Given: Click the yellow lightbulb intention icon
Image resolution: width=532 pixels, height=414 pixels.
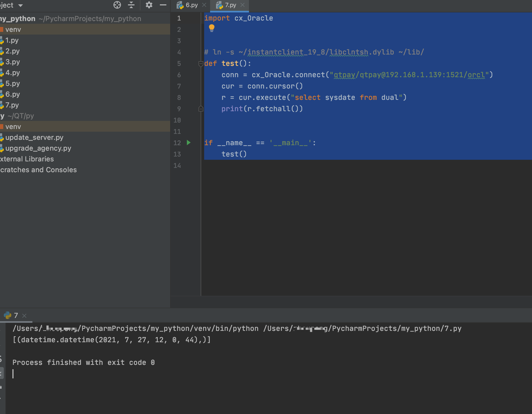Looking at the screenshot, I should point(212,28).
